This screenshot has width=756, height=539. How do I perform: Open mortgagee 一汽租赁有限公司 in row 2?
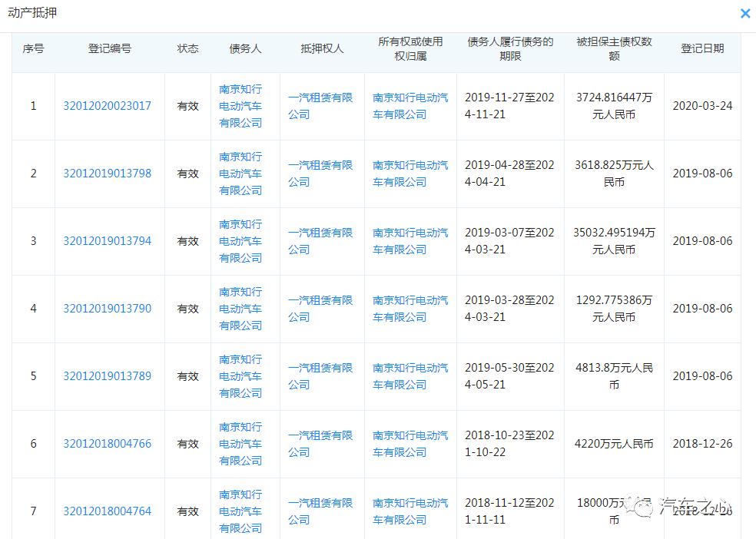pyautogui.click(x=320, y=174)
